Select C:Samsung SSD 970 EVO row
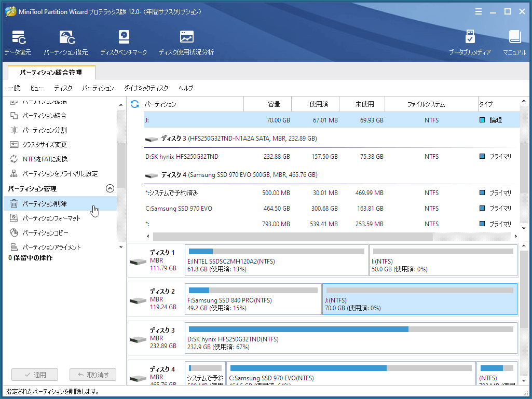Image resolution: width=532 pixels, height=399 pixels. point(332,209)
